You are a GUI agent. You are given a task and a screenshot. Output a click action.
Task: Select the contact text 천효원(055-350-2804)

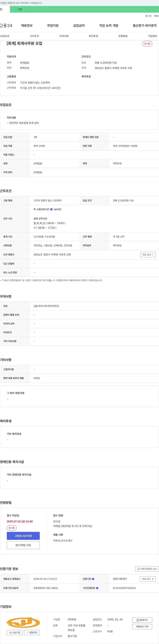pos(46,588)
